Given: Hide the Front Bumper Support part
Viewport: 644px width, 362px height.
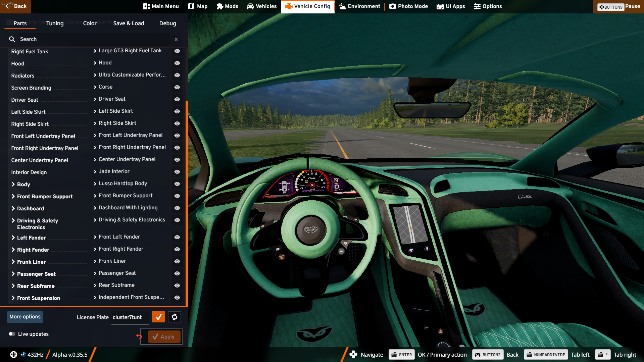Looking at the screenshot, I should pos(177,196).
